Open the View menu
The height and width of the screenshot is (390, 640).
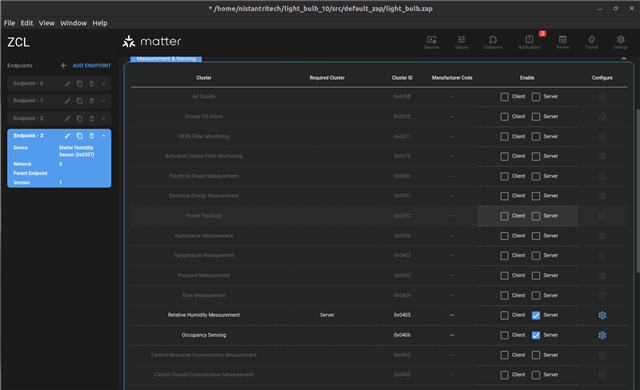[47, 23]
